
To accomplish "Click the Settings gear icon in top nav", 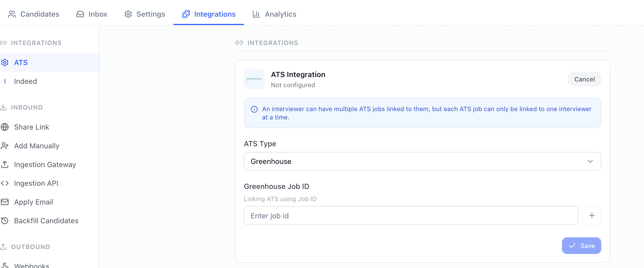I will pos(128,14).
